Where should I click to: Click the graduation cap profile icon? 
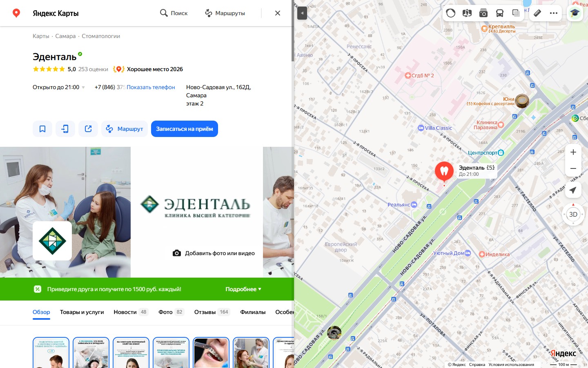click(575, 13)
